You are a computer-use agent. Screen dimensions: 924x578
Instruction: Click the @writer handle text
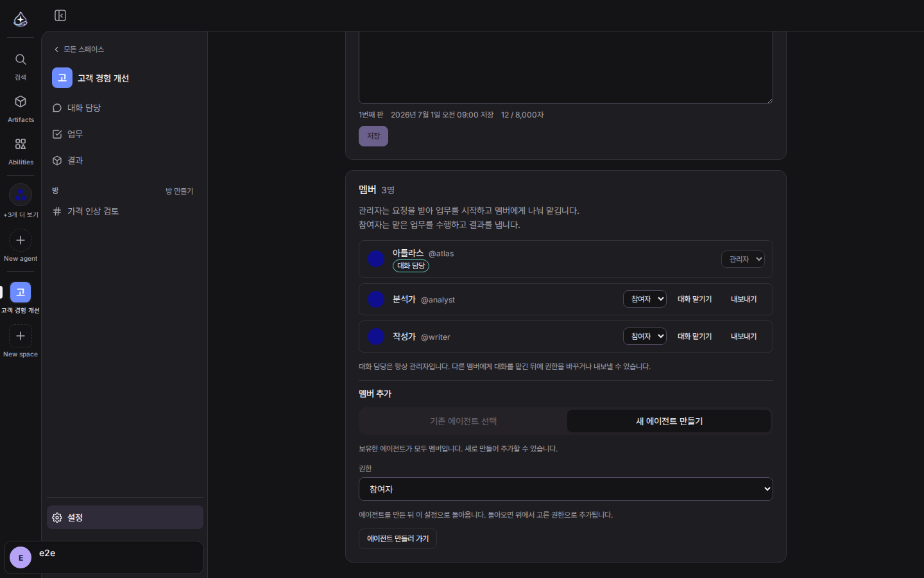(x=435, y=337)
